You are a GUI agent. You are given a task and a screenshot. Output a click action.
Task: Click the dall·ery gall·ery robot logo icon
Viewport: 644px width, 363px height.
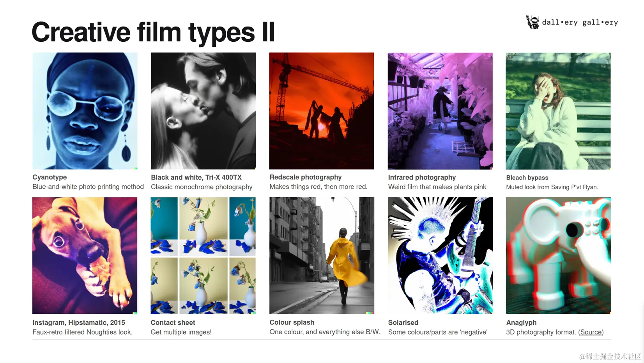pos(533,22)
